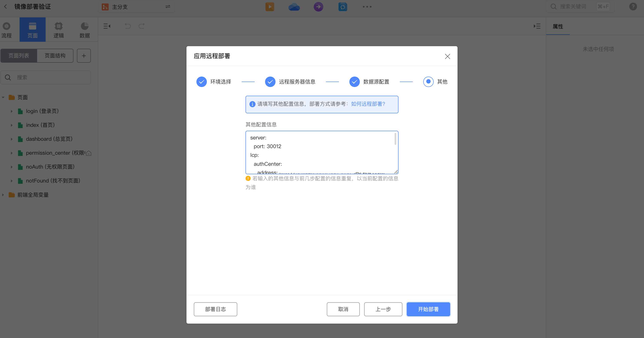Viewport: 644px width, 338px height.
Task: Close the 应用远程部署 dialog
Action: pyautogui.click(x=448, y=56)
